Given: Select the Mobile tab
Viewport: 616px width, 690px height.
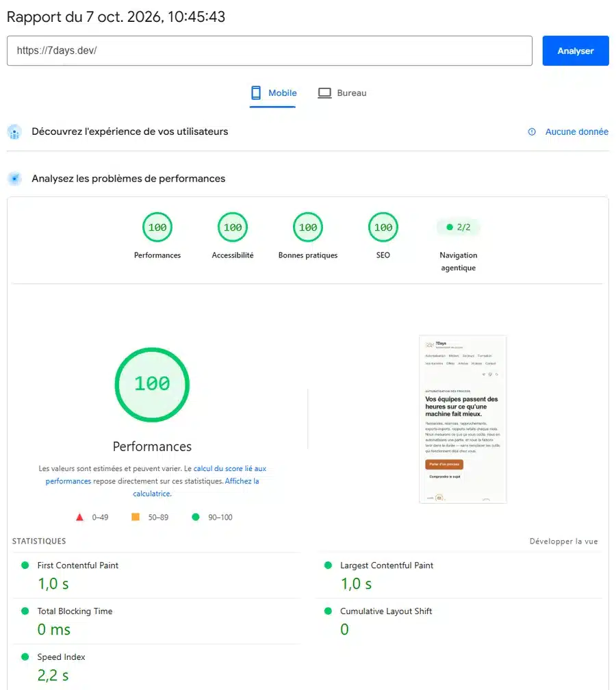Looking at the screenshot, I should click(x=273, y=93).
